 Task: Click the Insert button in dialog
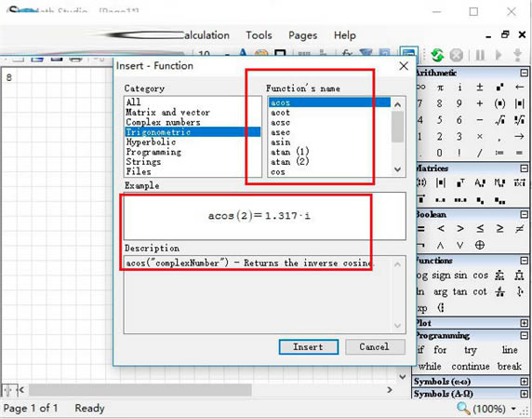point(309,346)
